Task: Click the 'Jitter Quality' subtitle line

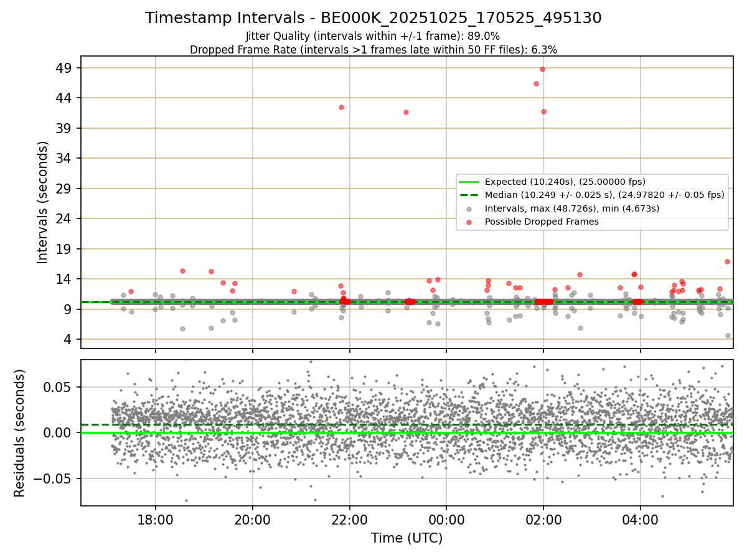Action: tap(373, 36)
